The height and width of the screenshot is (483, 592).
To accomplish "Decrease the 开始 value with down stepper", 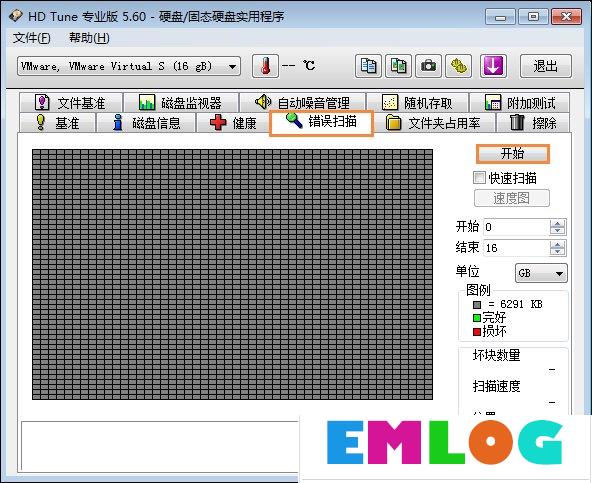I will [558, 231].
